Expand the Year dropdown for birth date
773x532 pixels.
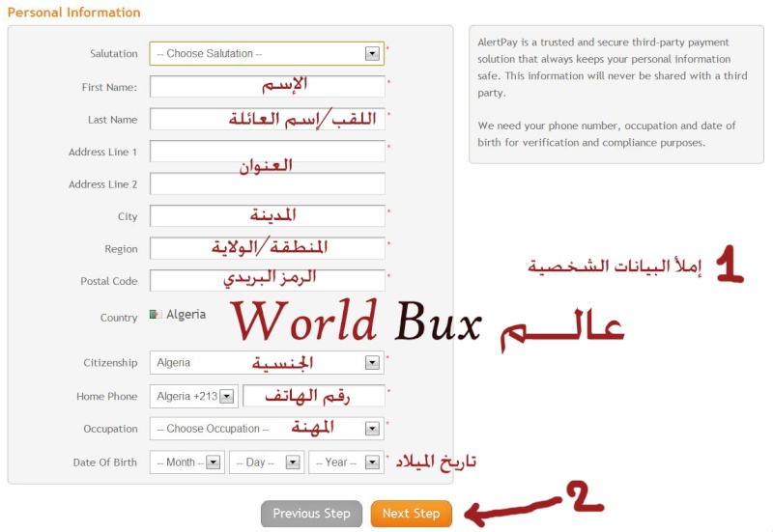click(346, 462)
